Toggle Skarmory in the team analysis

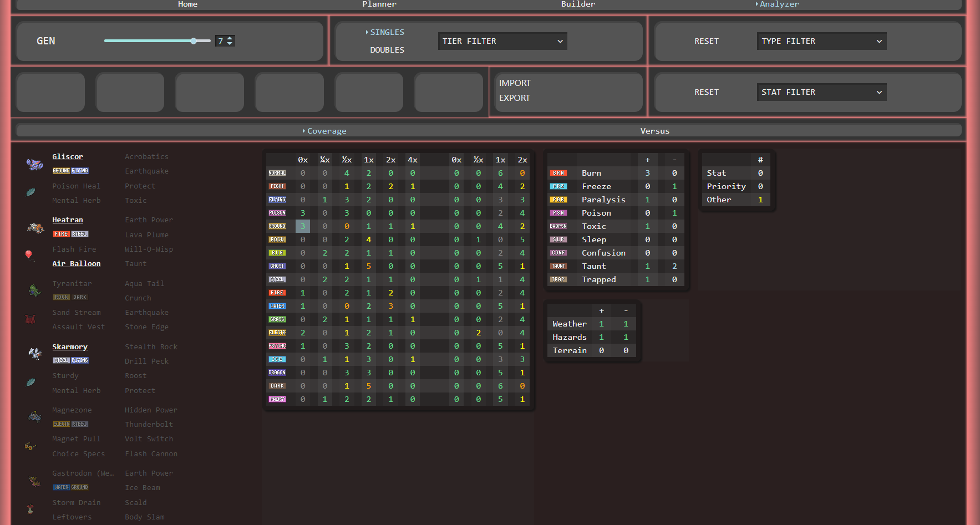click(70, 346)
